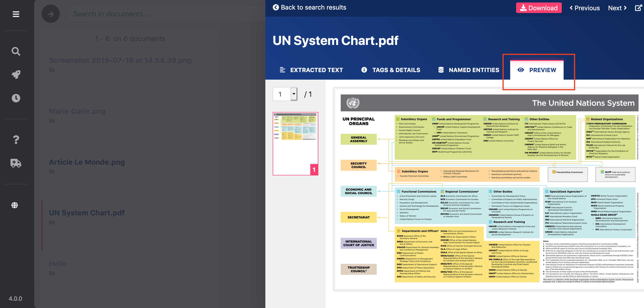This screenshot has width=644, height=308.
Task: Click the folder icon under Article Le Monde.png
Action: coord(52,172)
